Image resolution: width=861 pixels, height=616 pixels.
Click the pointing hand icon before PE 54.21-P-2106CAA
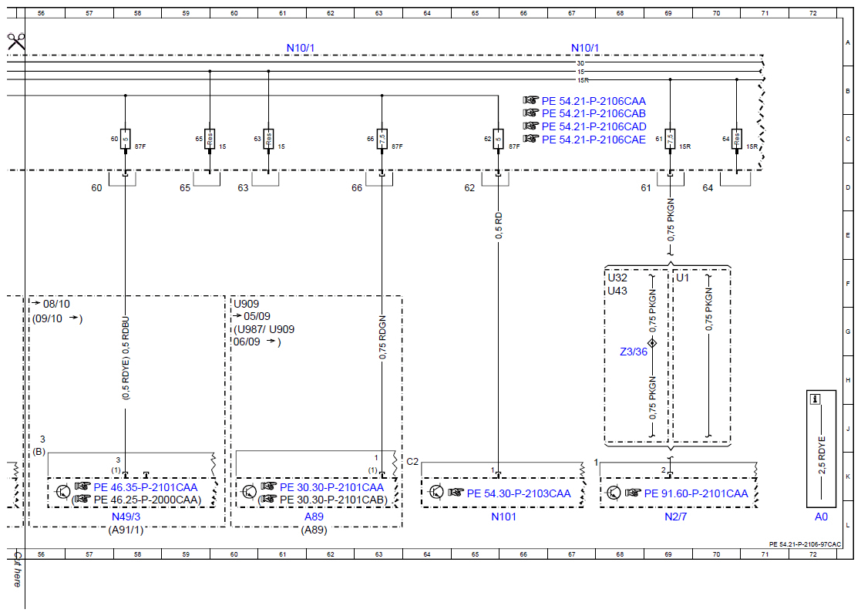point(530,100)
